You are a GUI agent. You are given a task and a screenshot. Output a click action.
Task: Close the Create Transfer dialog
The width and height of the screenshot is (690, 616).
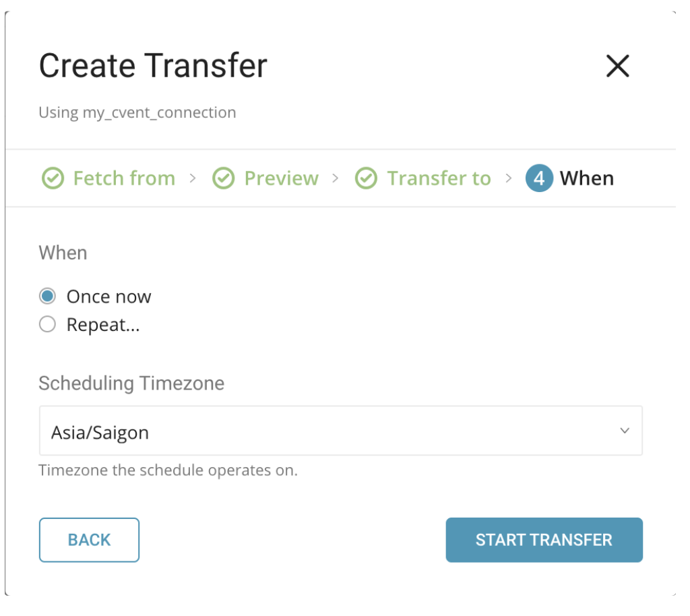(x=617, y=66)
